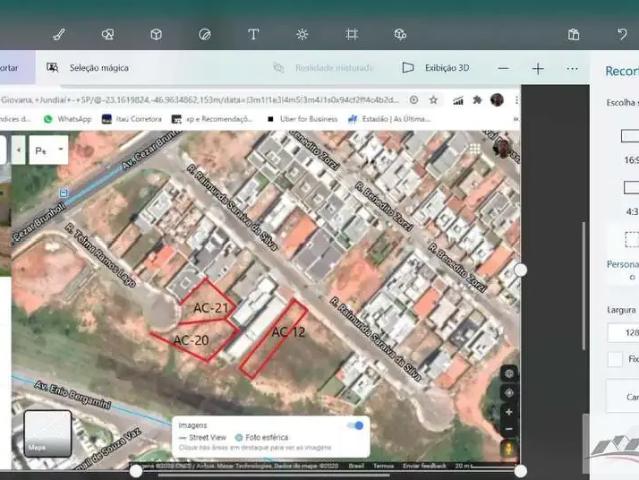The width and height of the screenshot is (639, 480).
Task: Click the Mapa layer thumbnail
Action: tap(48, 434)
